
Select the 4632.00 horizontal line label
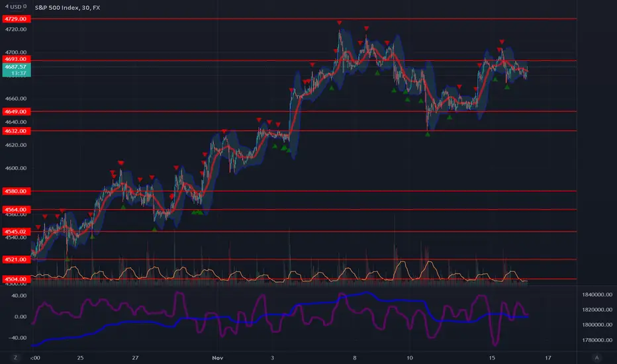[16, 131]
